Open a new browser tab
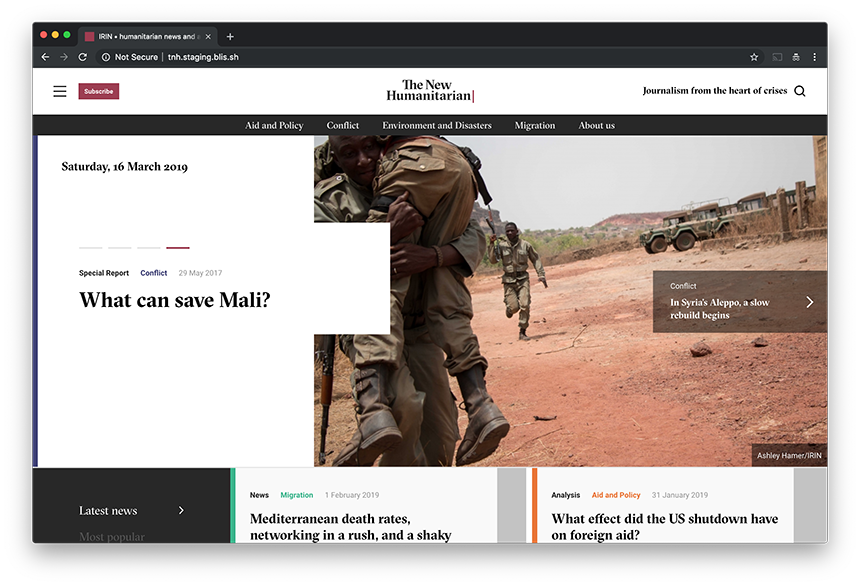Viewport: 860px width, 586px height. pyautogui.click(x=230, y=37)
